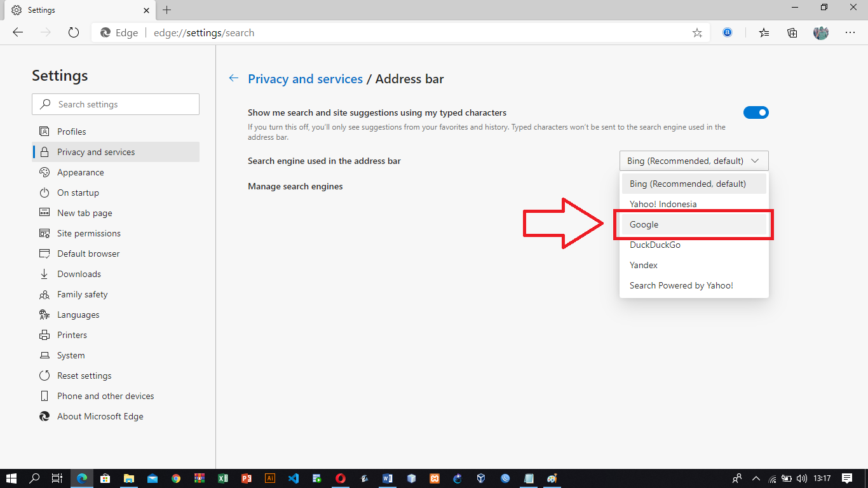This screenshot has height=488, width=868.
Task: Open the Favorites list icon
Action: (x=764, y=32)
